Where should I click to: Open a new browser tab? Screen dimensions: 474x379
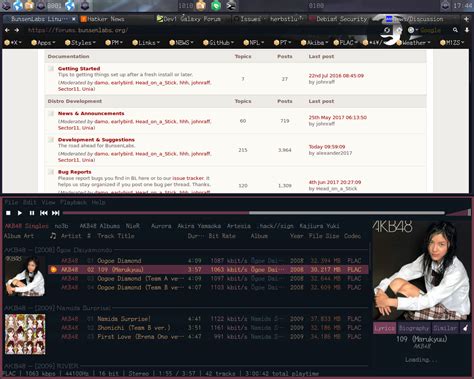467,19
